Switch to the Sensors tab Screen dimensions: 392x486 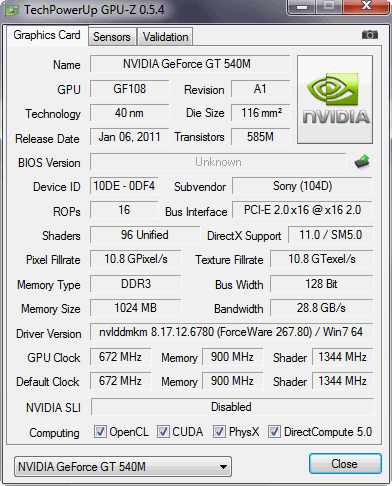point(112,37)
